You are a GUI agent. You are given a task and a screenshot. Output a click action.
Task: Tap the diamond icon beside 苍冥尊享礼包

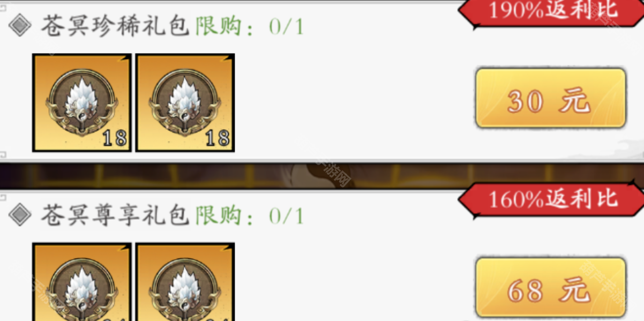tap(20, 215)
